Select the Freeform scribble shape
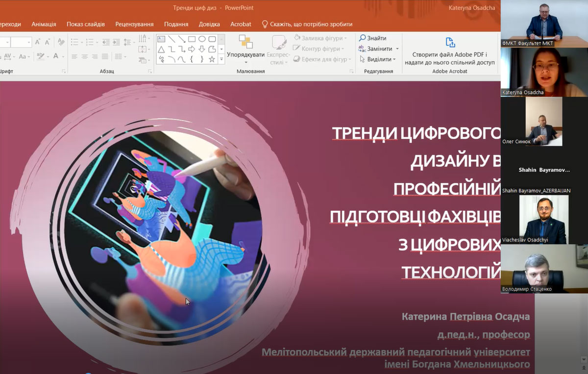Viewport: 588px width, 374px height. (161, 59)
